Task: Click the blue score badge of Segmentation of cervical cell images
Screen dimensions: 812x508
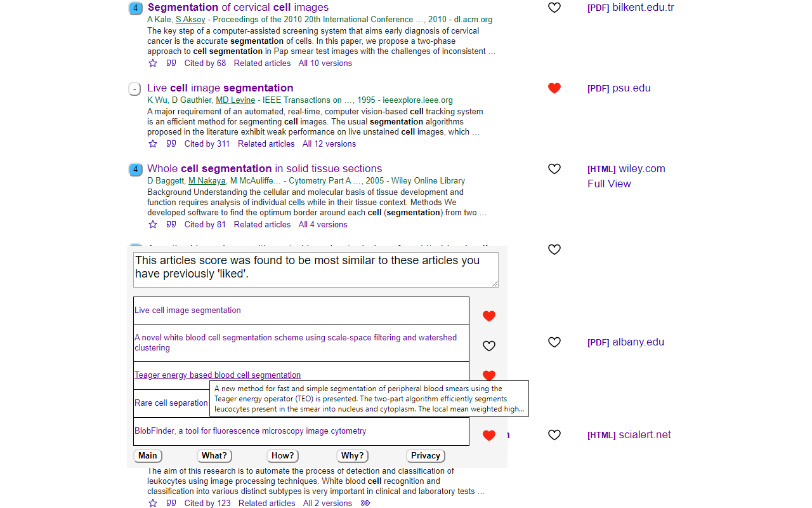Action: (x=135, y=8)
